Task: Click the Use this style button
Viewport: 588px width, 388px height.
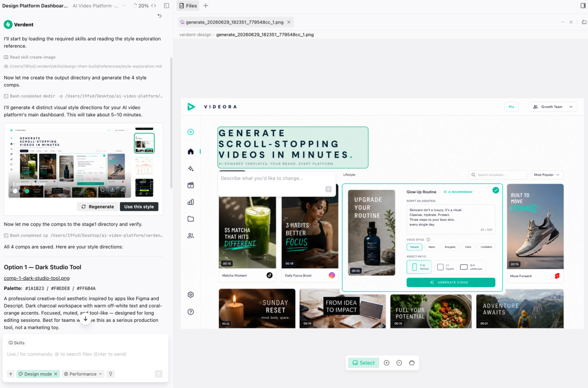Action: pos(139,207)
